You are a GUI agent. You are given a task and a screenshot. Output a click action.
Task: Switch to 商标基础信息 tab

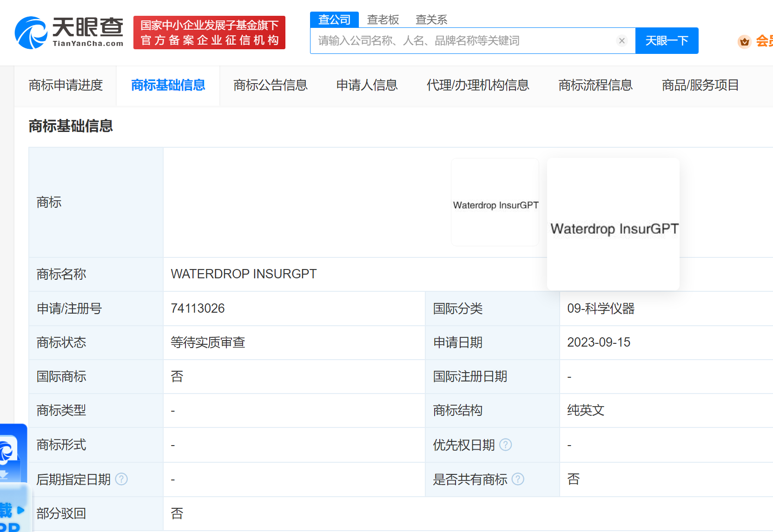coord(168,85)
